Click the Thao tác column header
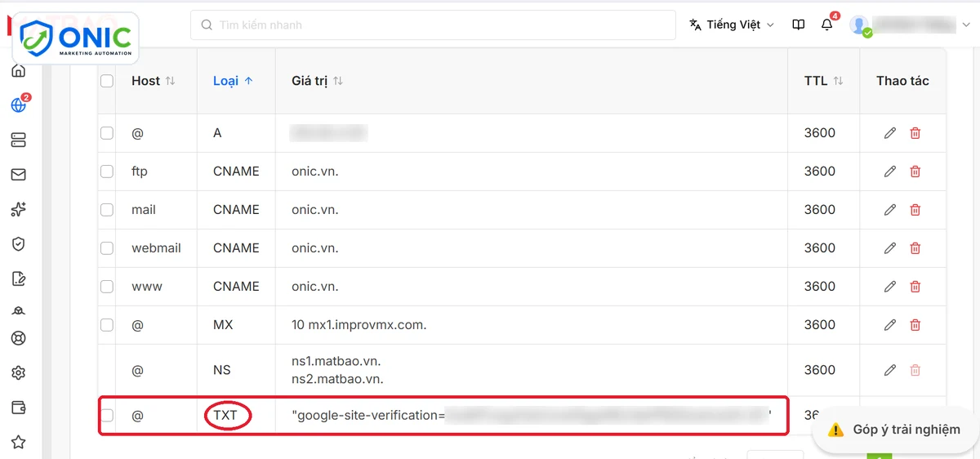The width and height of the screenshot is (980, 459). click(x=902, y=81)
